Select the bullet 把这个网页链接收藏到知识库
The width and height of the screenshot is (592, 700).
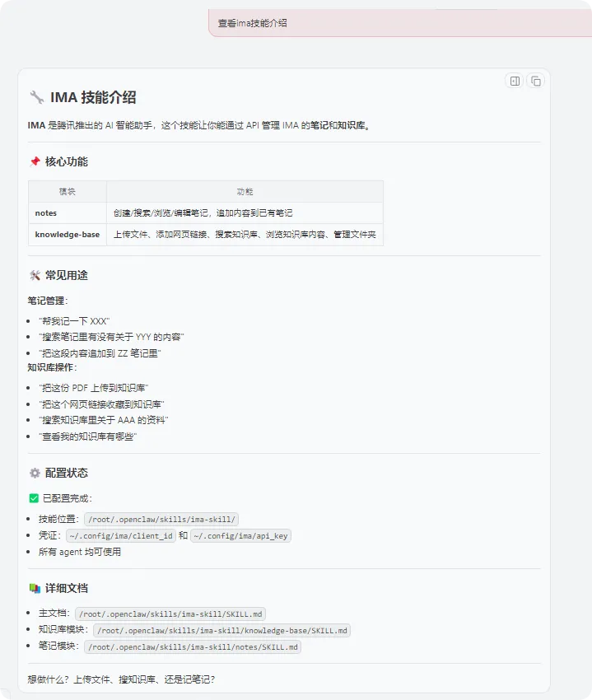tap(101, 404)
